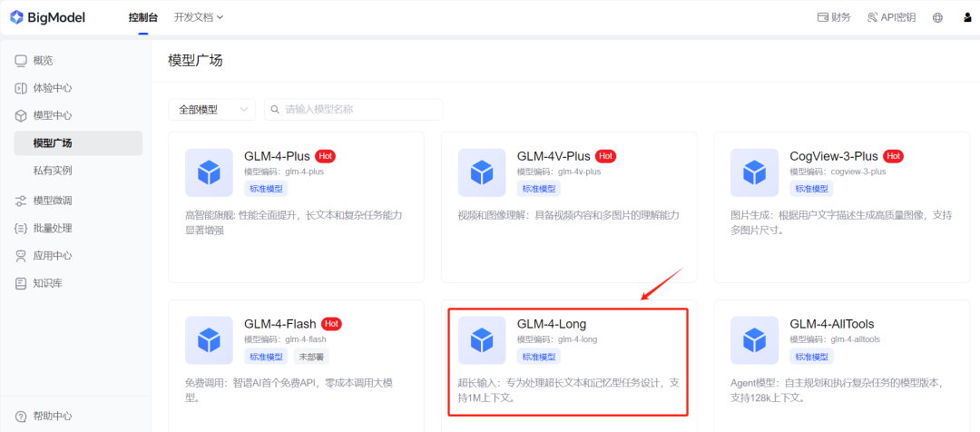Open the GLM-4-Long model title
Screen dimensions: 980x432
click(552, 324)
